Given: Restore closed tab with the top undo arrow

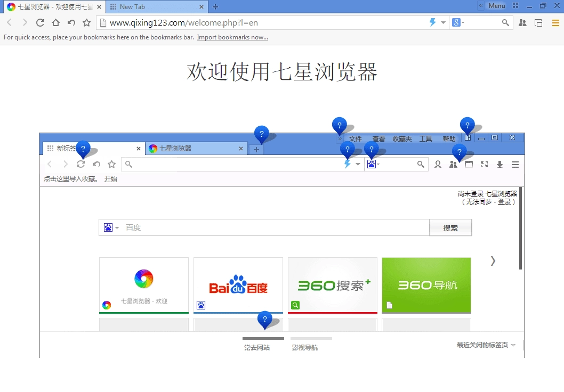Looking at the screenshot, I should point(71,23).
